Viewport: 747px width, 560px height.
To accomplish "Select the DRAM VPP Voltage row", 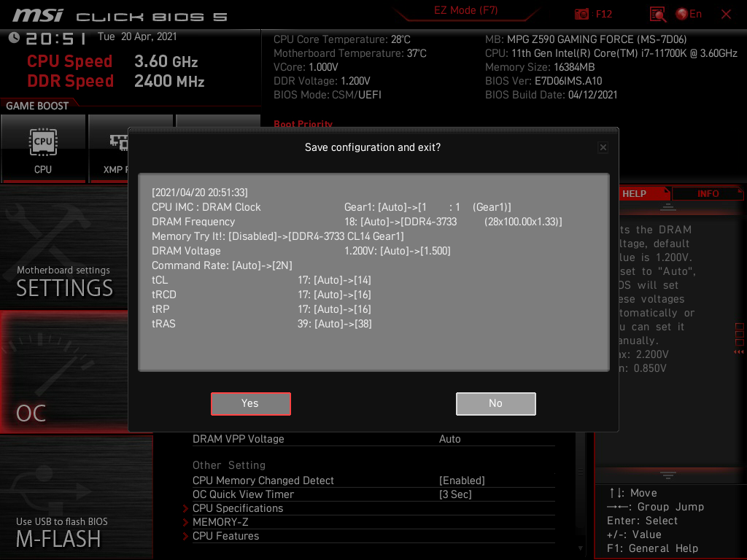I will click(373, 439).
